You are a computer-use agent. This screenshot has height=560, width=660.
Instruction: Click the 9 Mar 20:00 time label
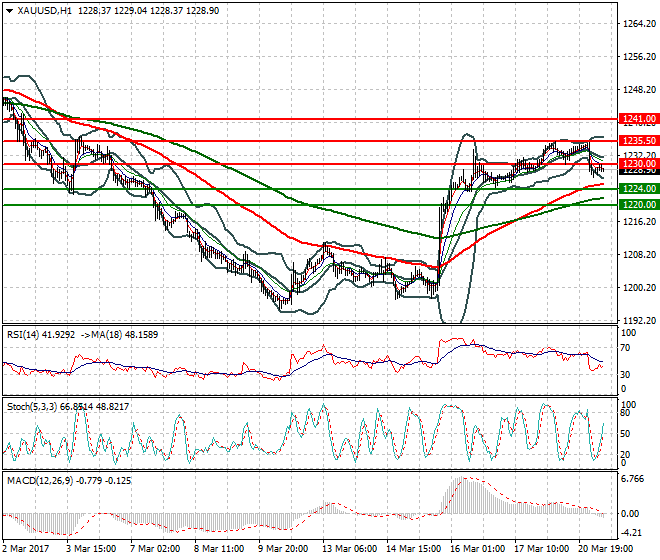pos(283,549)
